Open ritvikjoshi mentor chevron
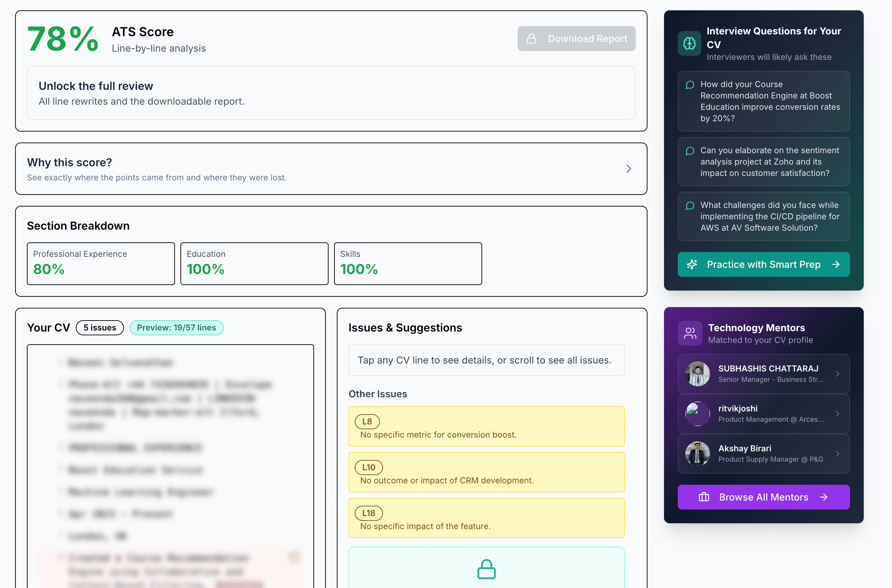Viewport: 892px width, 588px height. (837, 413)
